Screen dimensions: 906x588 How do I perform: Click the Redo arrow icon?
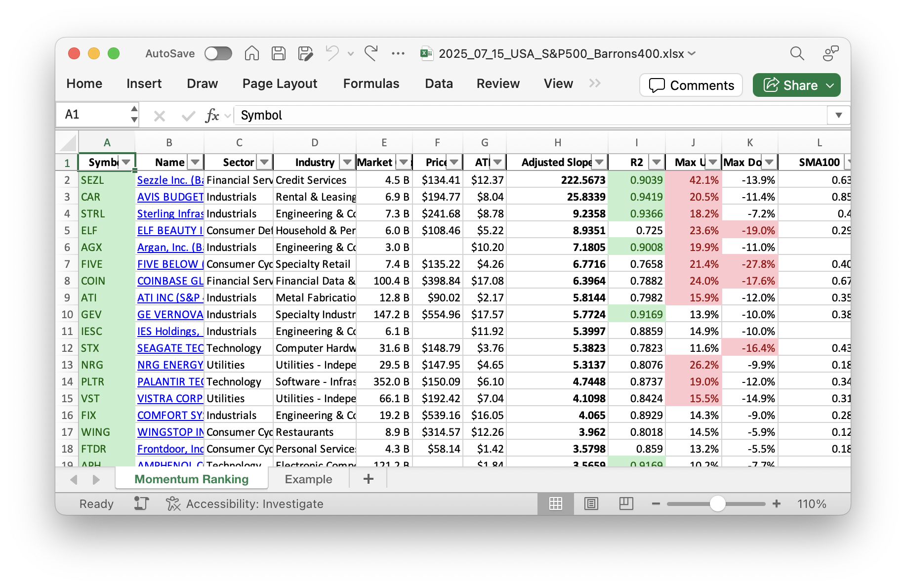click(371, 53)
